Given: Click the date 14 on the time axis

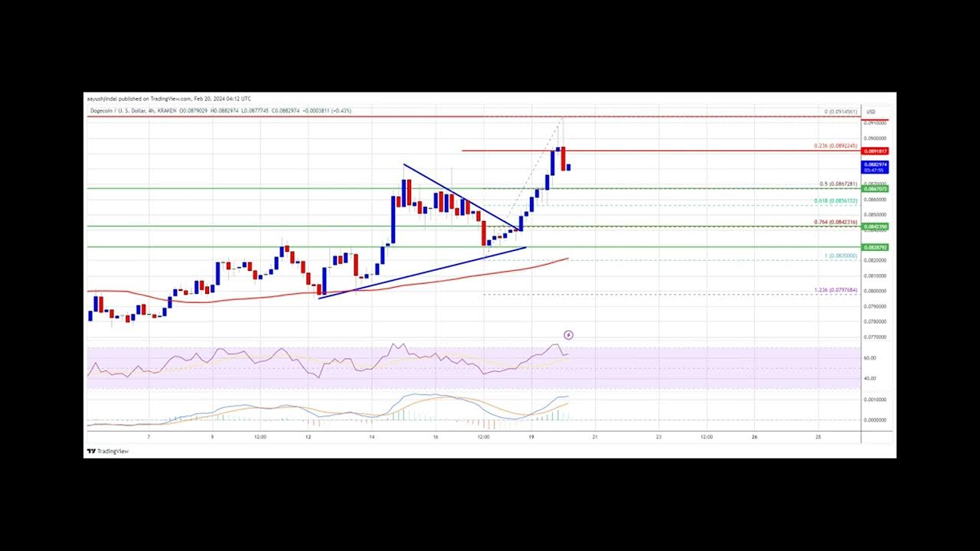Looking at the screenshot, I should click(371, 437).
